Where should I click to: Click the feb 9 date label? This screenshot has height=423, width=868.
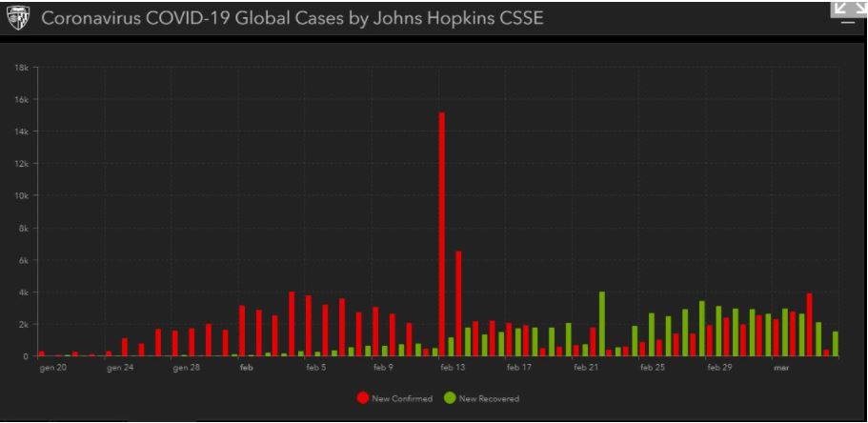click(x=382, y=367)
